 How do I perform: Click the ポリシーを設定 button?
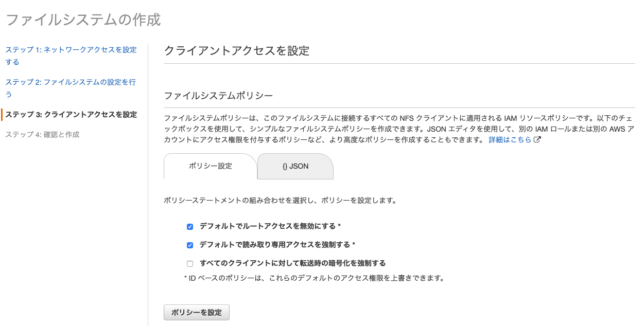196,312
